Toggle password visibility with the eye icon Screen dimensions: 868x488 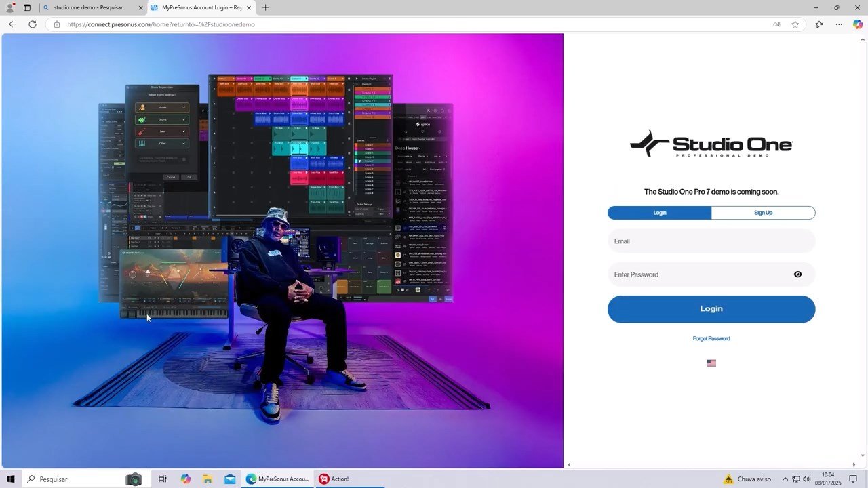(797, 274)
